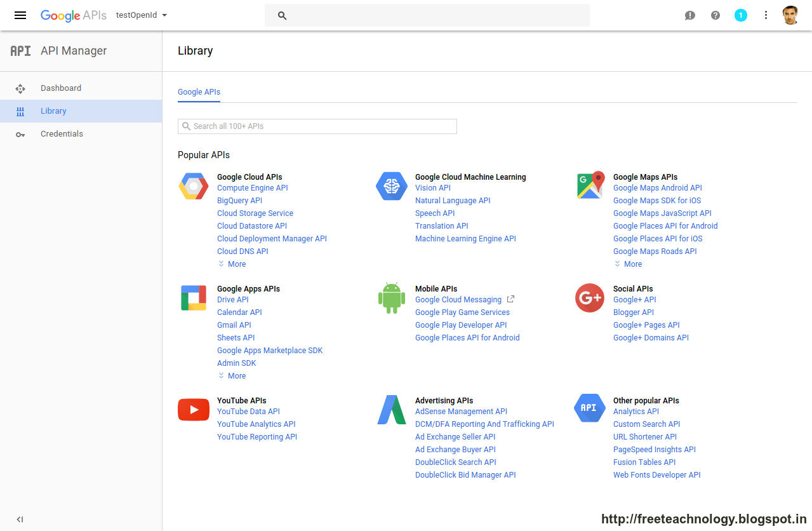Click the search magnifier icon in top bar
This screenshot has width=812, height=531.
click(283, 15)
